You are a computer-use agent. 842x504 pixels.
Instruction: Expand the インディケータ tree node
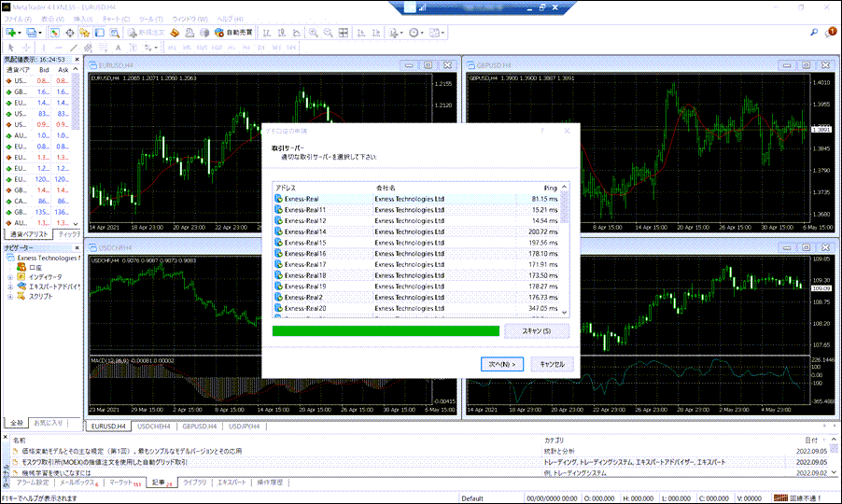pos(9,277)
